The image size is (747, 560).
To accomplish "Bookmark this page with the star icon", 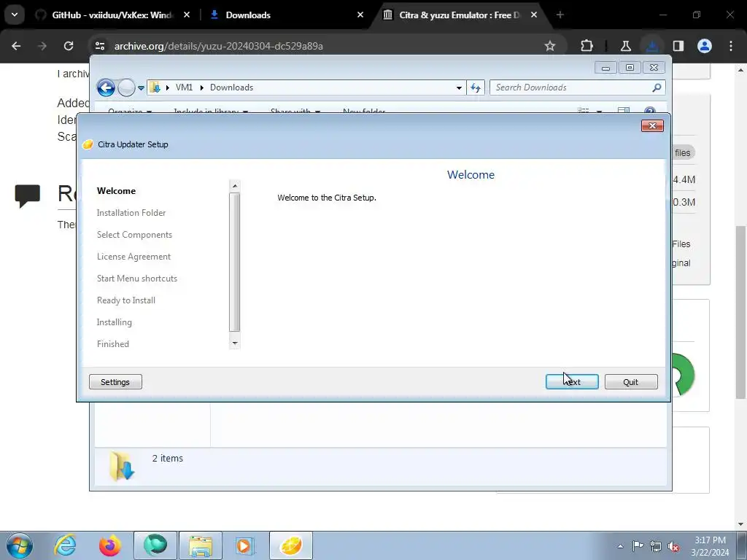I will 550,46.
